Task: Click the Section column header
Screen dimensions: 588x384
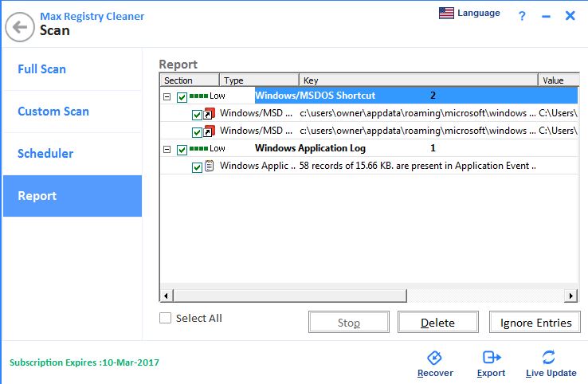Action: pyautogui.click(x=190, y=80)
